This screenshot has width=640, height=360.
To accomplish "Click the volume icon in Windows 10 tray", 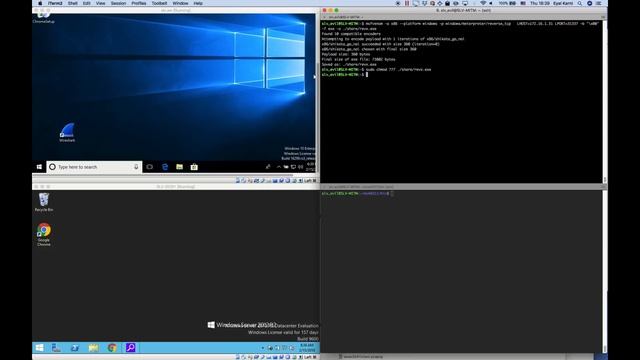I will click(x=300, y=167).
